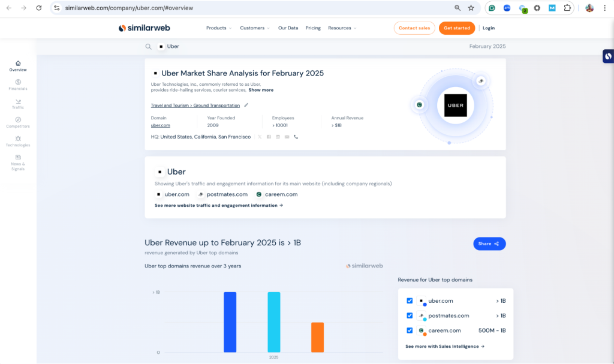View Competitors via the sidebar icon
Viewport: 614px width, 364px height.
pyautogui.click(x=18, y=123)
